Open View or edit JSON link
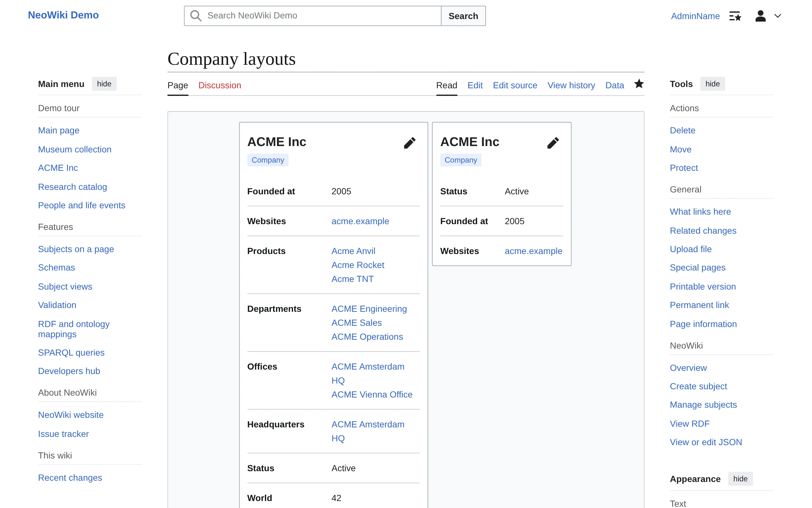This screenshot has height=508, width=812. click(x=706, y=442)
